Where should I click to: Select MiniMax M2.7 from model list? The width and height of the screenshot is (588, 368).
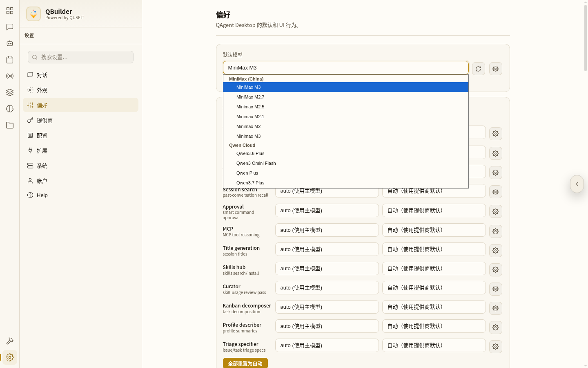point(346,97)
